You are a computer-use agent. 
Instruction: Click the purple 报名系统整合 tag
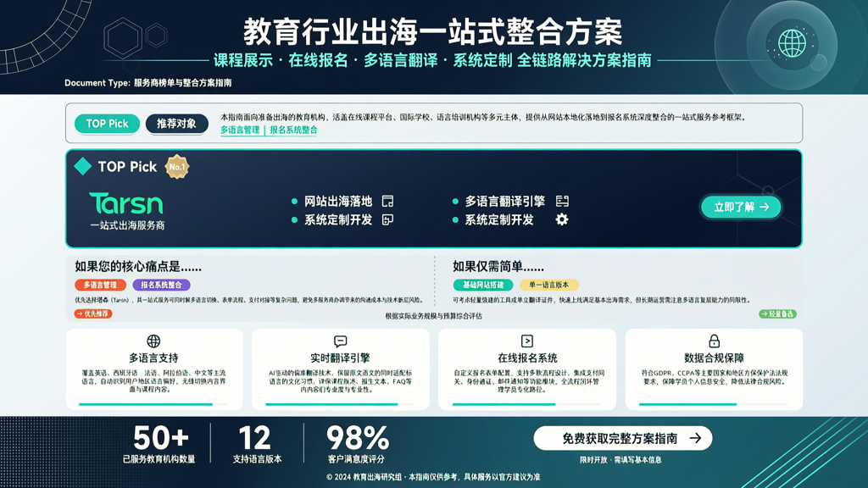pos(161,285)
